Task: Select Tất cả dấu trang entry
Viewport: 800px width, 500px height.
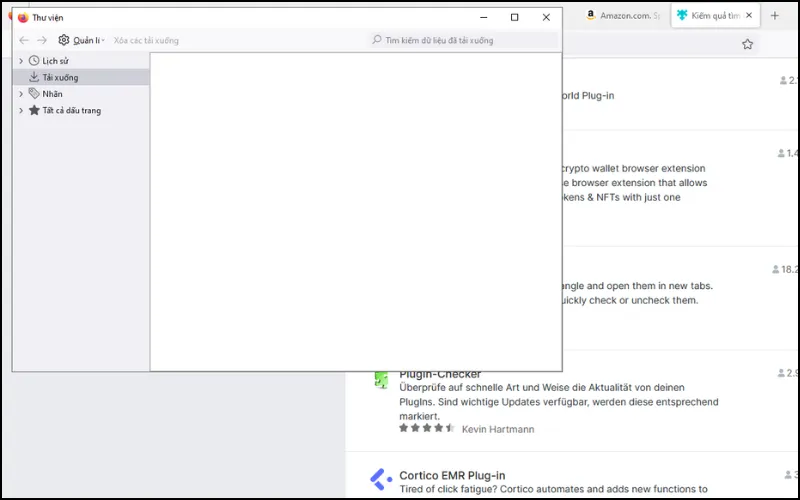Action: click(71, 110)
